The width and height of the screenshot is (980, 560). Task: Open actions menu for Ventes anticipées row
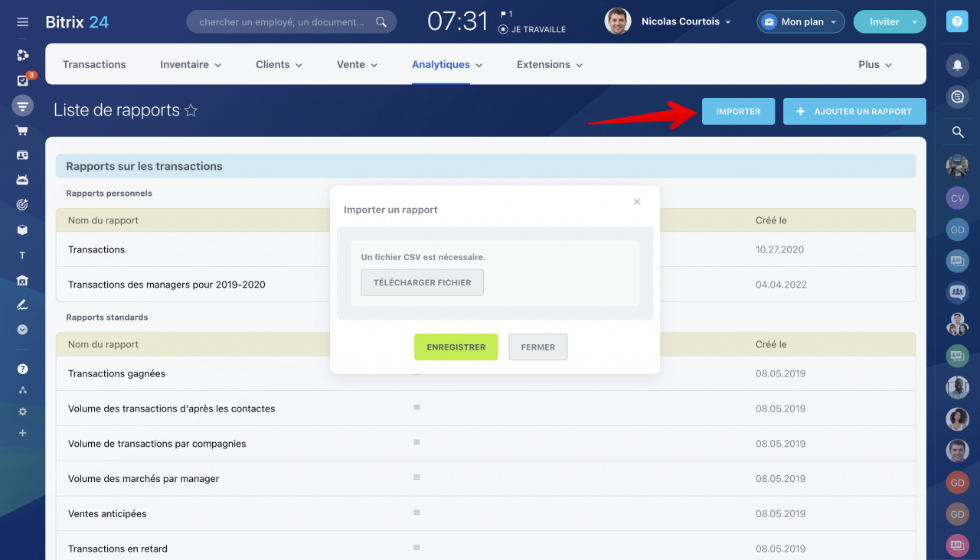pyautogui.click(x=416, y=513)
